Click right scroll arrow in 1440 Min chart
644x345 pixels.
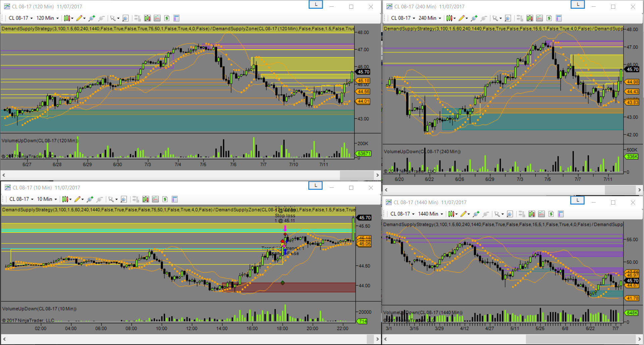point(640,339)
